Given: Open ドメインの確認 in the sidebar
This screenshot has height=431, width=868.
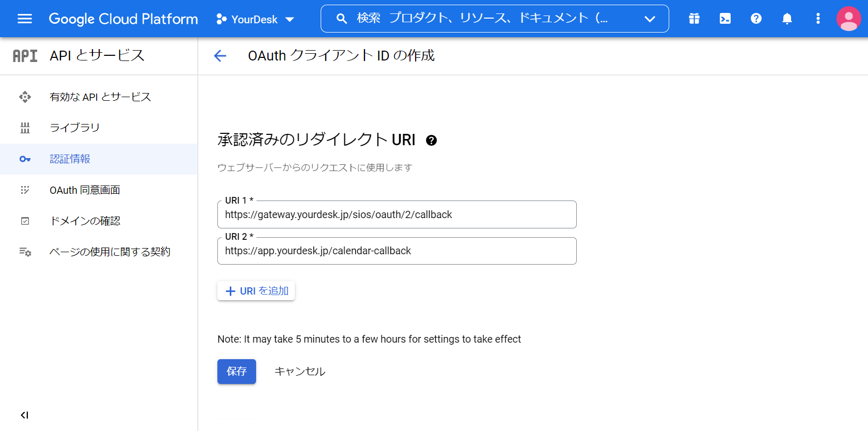Looking at the screenshot, I should (99, 221).
